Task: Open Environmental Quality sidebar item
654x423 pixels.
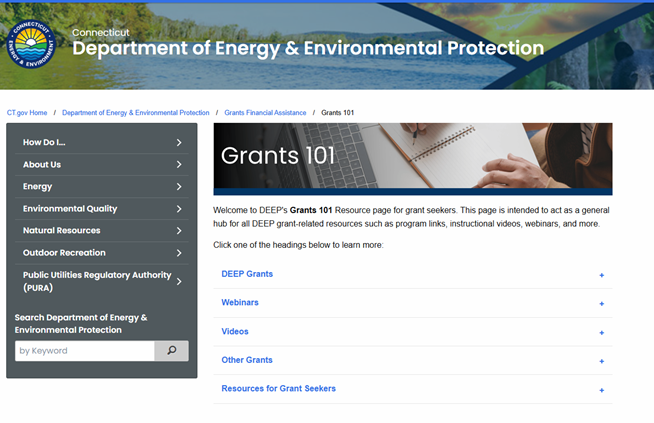Action: 70,209
